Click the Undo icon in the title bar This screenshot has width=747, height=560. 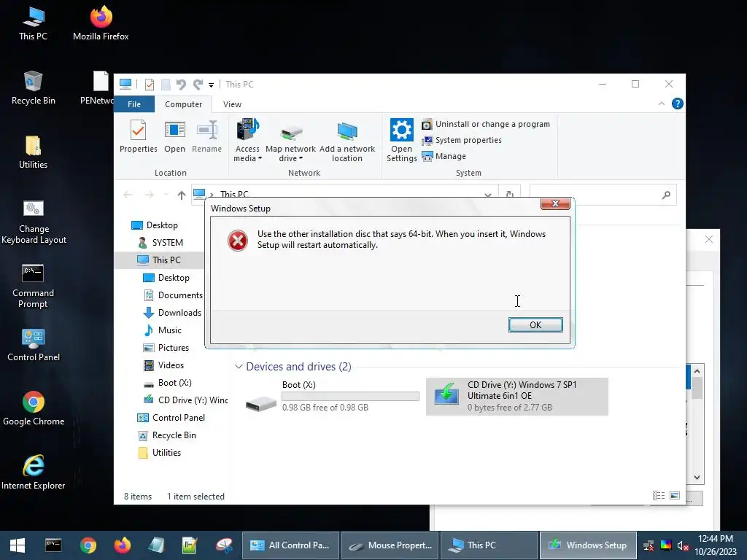(181, 85)
